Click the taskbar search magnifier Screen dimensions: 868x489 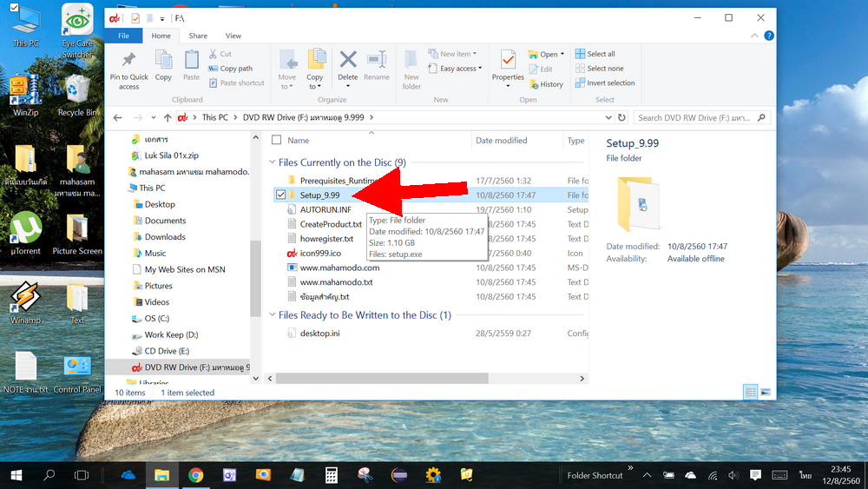pyautogui.click(x=49, y=475)
